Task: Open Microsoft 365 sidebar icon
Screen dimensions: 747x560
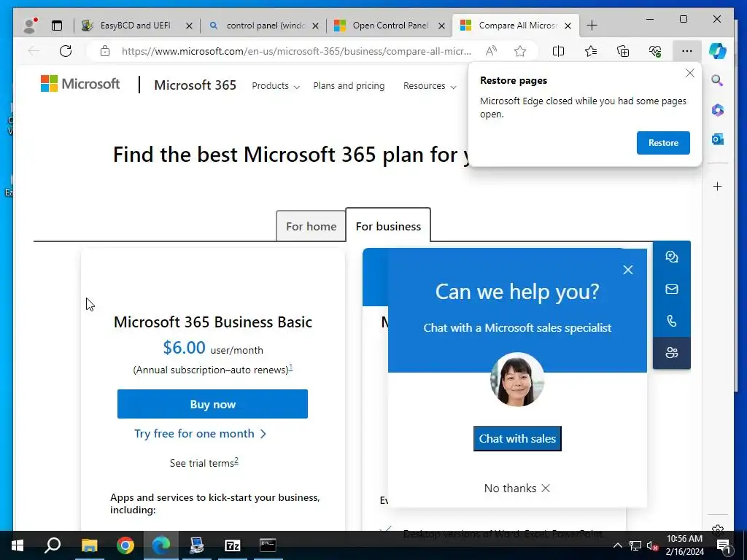Action: tap(718, 110)
